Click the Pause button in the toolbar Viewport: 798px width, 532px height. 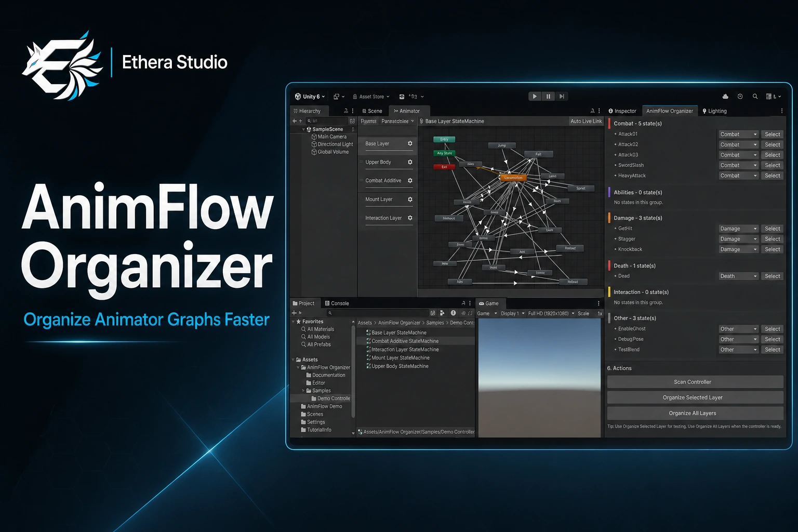point(548,96)
